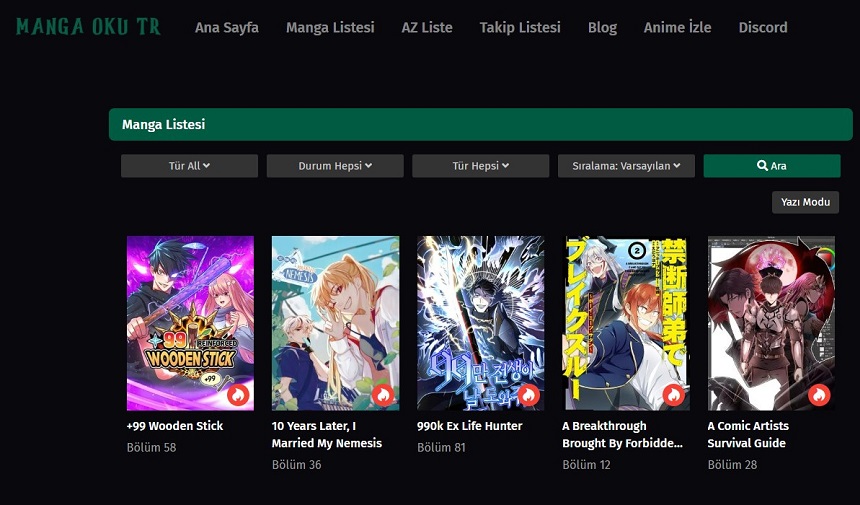Open the 10 Years Later Nemesis cover image
This screenshot has width=860, height=505.
[x=336, y=323]
